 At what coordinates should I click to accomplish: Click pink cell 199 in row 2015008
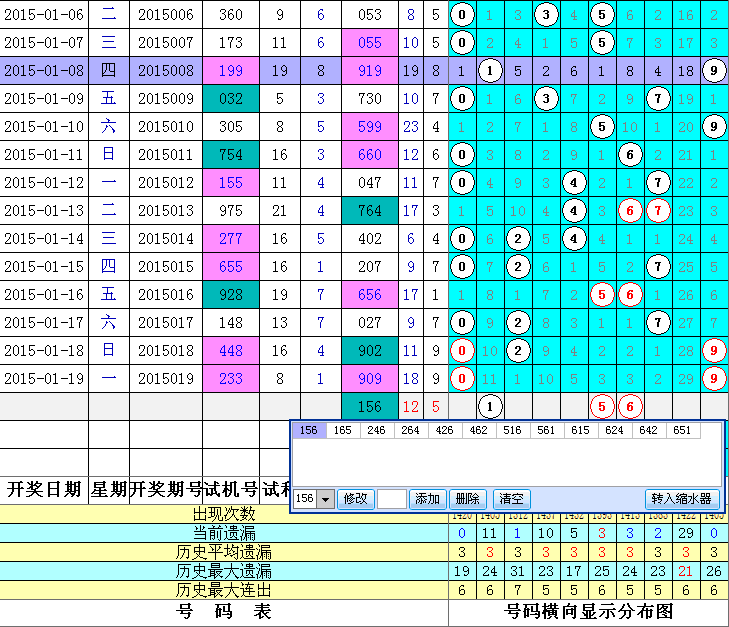(x=230, y=71)
